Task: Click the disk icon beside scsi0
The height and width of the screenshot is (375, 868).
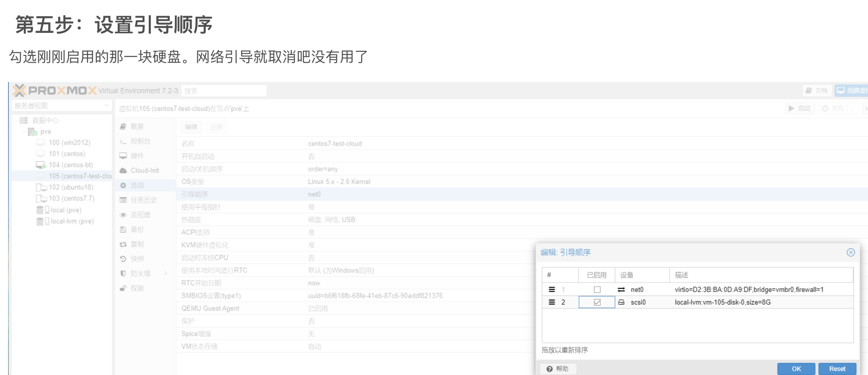Action: 621,302
